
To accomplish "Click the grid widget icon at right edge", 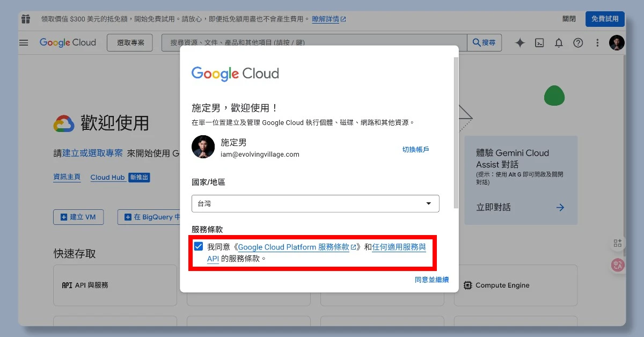I will coord(618,244).
